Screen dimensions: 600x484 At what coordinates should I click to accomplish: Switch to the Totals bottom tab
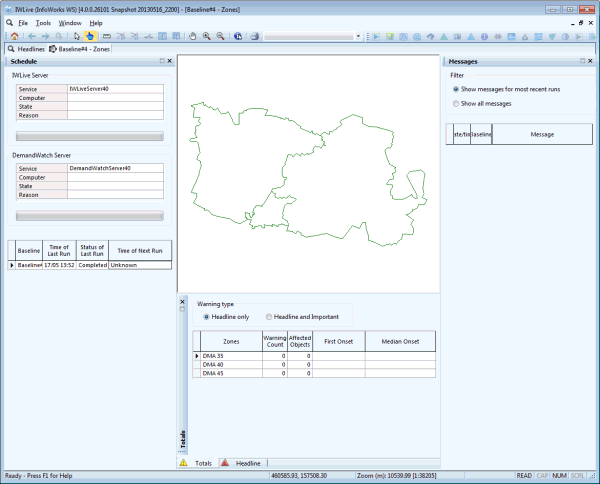coord(198,463)
